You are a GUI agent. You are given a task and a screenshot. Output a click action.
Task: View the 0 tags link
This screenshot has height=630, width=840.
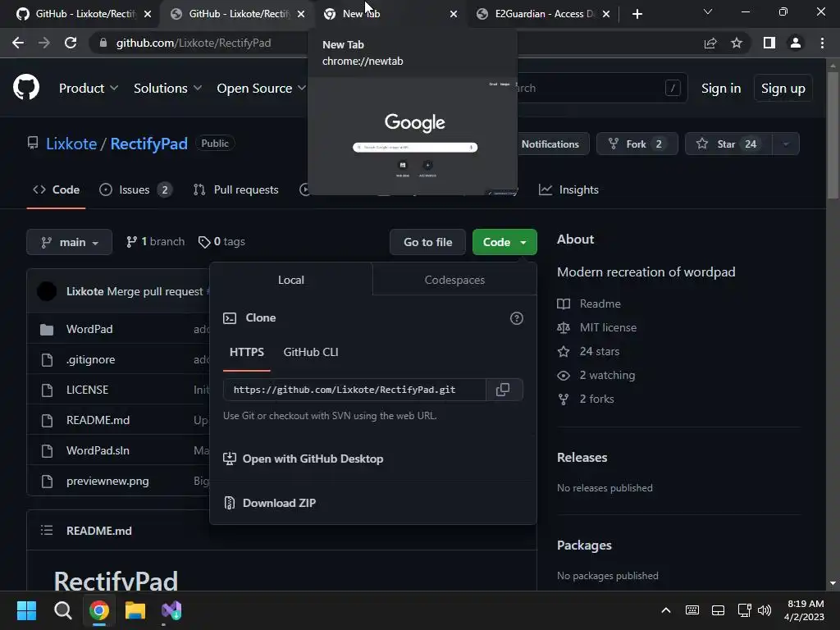[221, 242]
